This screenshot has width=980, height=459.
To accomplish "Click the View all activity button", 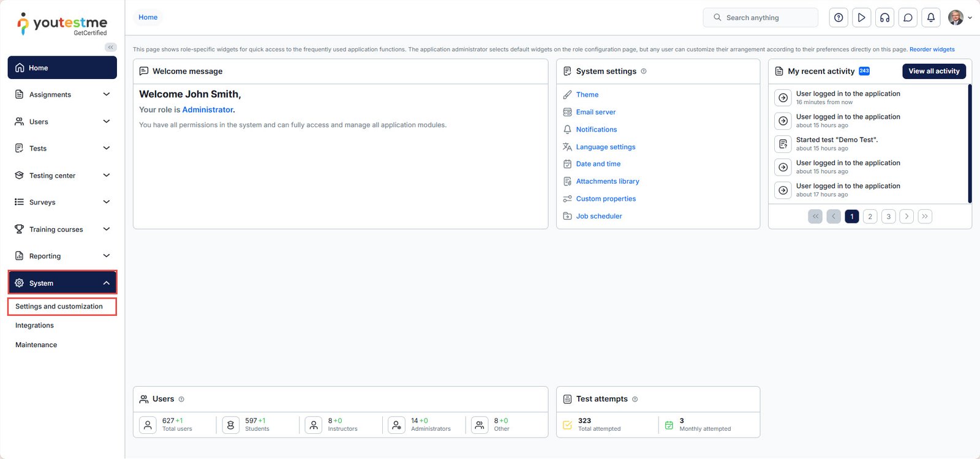I will (933, 72).
